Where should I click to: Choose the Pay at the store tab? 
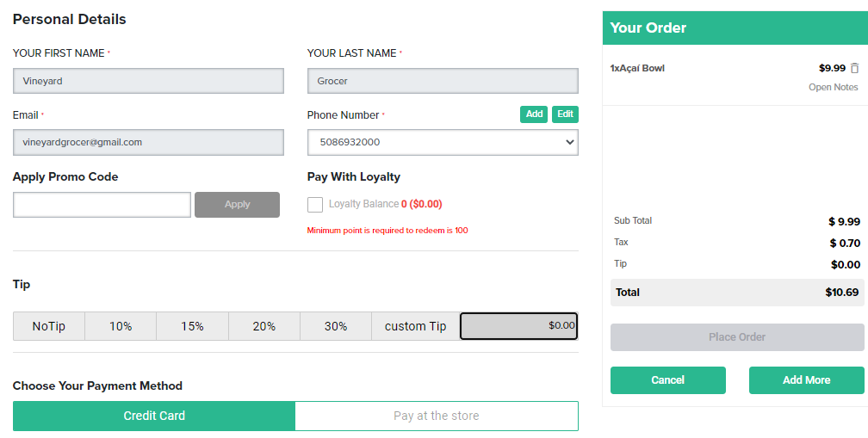tap(437, 416)
